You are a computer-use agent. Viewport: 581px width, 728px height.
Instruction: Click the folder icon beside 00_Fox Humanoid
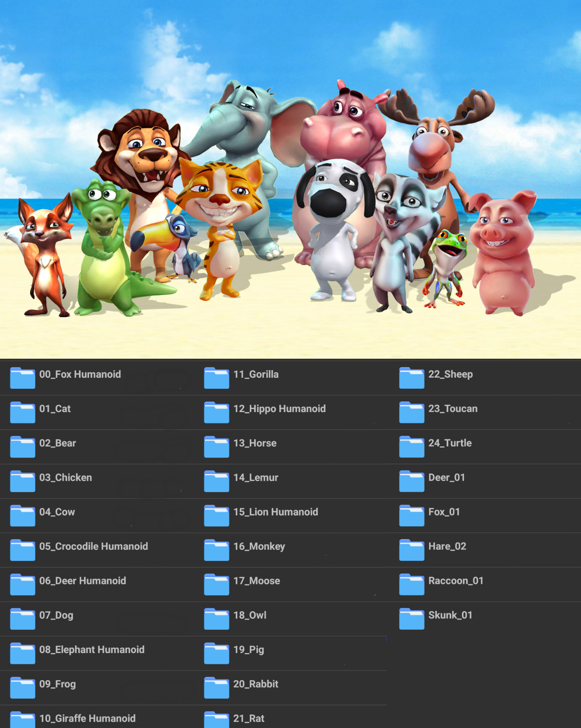click(22, 378)
